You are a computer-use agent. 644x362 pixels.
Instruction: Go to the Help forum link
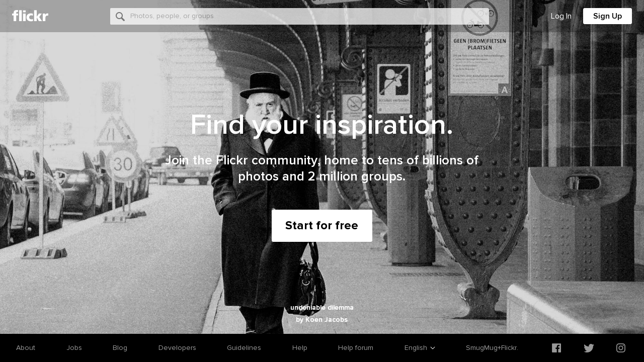pos(356,348)
